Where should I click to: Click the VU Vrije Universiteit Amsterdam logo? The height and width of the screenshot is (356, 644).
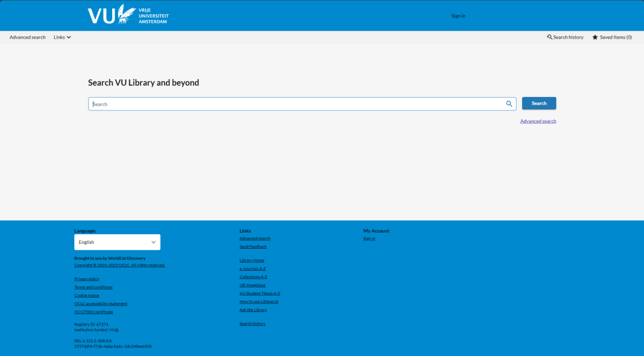[x=128, y=14]
